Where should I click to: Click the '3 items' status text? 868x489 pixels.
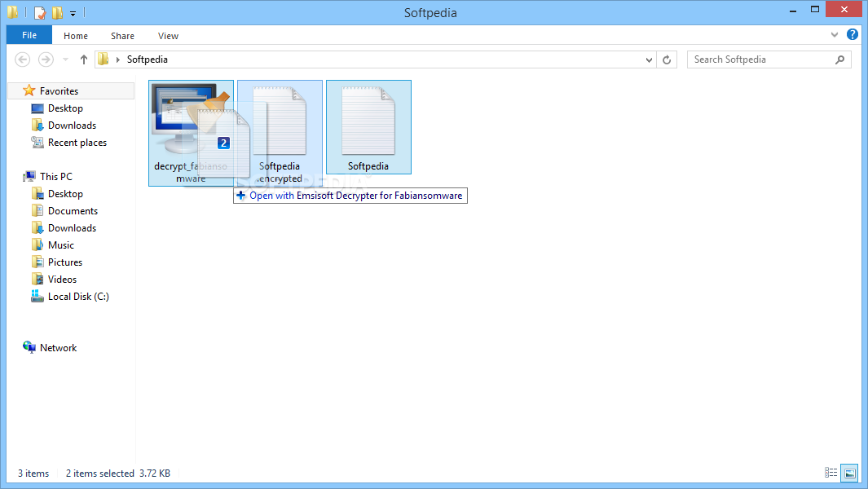pyautogui.click(x=33, y=474)
